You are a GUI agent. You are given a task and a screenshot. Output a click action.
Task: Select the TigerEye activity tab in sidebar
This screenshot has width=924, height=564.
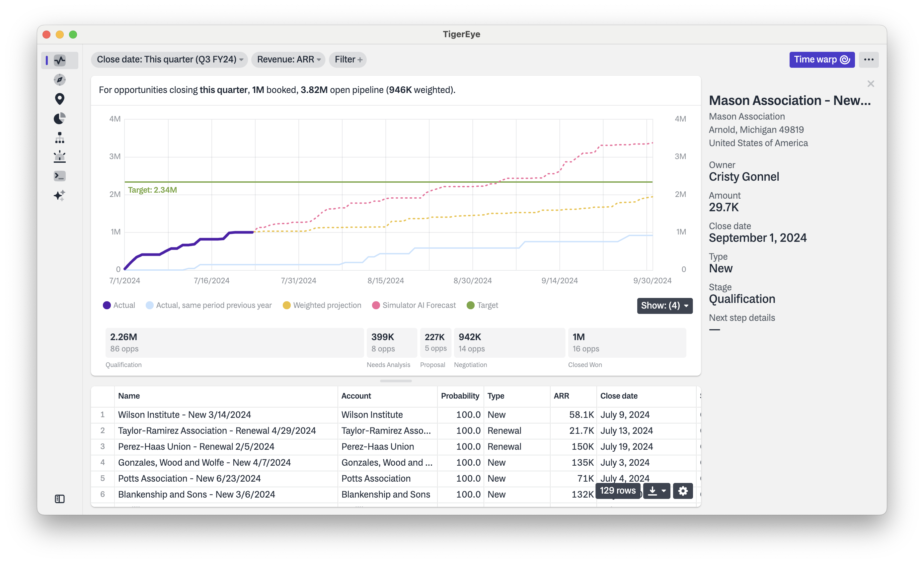pos(60,60)
